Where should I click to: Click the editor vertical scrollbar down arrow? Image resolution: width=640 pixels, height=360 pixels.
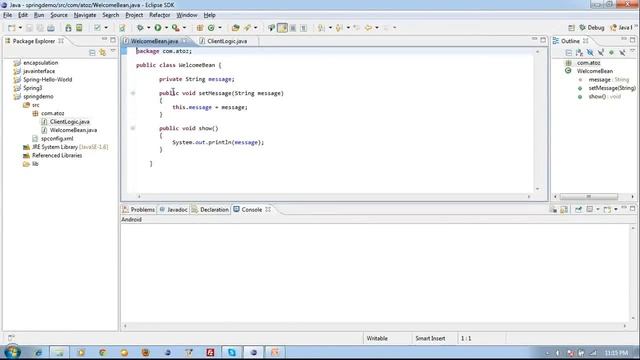pos(538,189)
